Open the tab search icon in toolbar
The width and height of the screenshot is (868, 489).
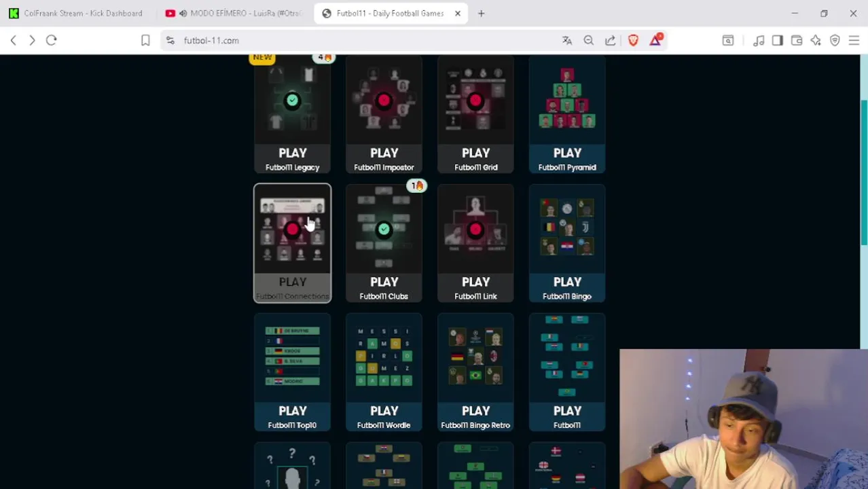(x=728, y=41)
